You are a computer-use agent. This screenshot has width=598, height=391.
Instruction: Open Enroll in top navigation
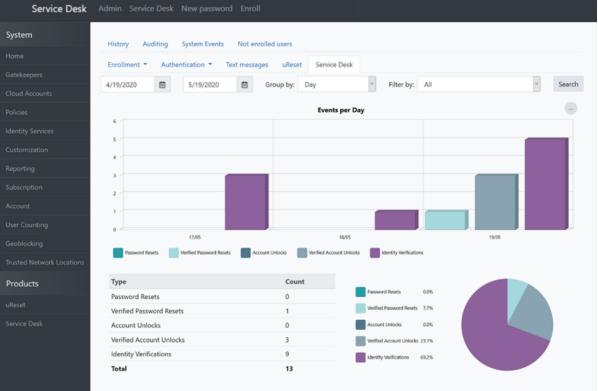tap(250, 8)
